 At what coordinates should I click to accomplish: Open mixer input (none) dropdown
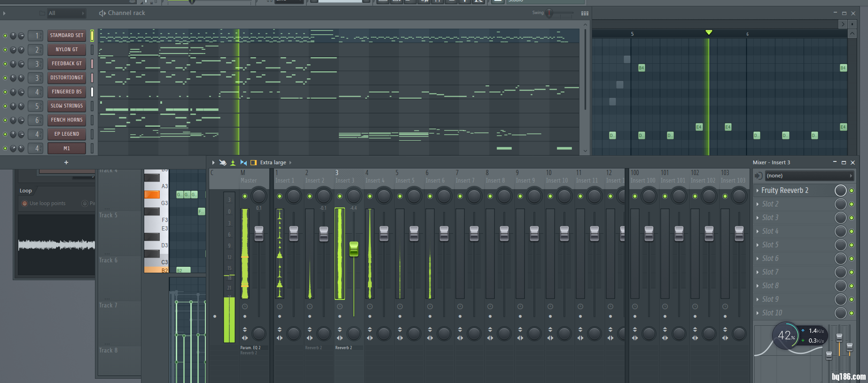(x=809, y=176)
